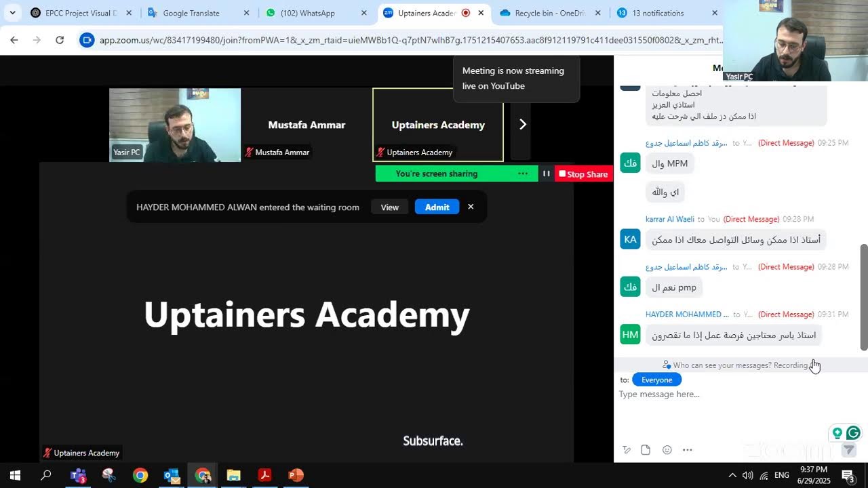
Task: Open the 13 notifications tab
Action: (668, 13)
